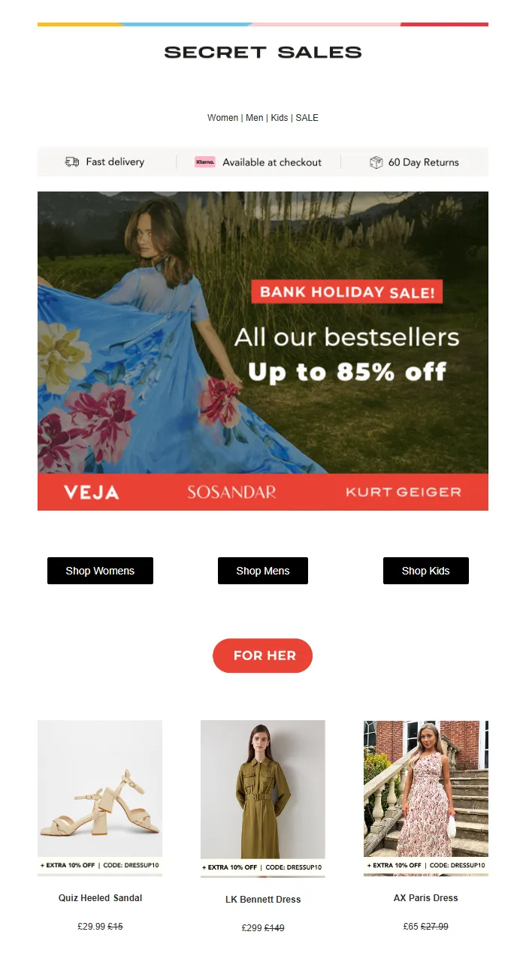
Task: Select the Quiz Heeled Sandal product image
Action: point(100,798)
